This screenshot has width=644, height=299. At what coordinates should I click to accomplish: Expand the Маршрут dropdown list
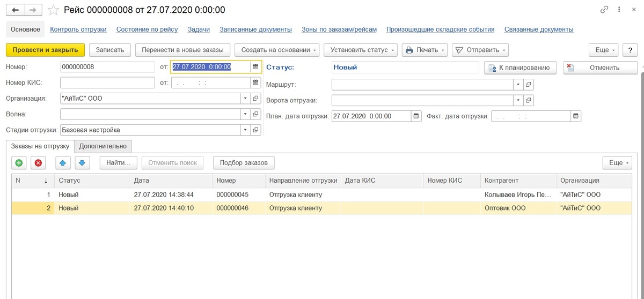(518, 85)
